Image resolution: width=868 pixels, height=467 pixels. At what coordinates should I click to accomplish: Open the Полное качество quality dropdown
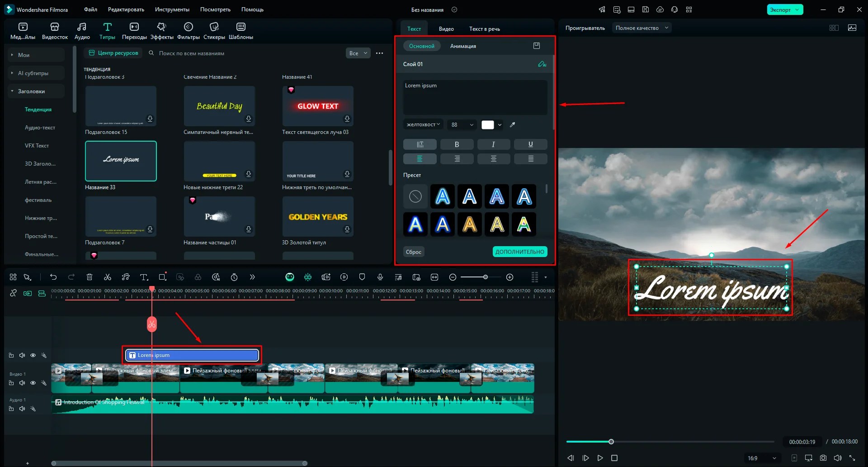[642, 28]
